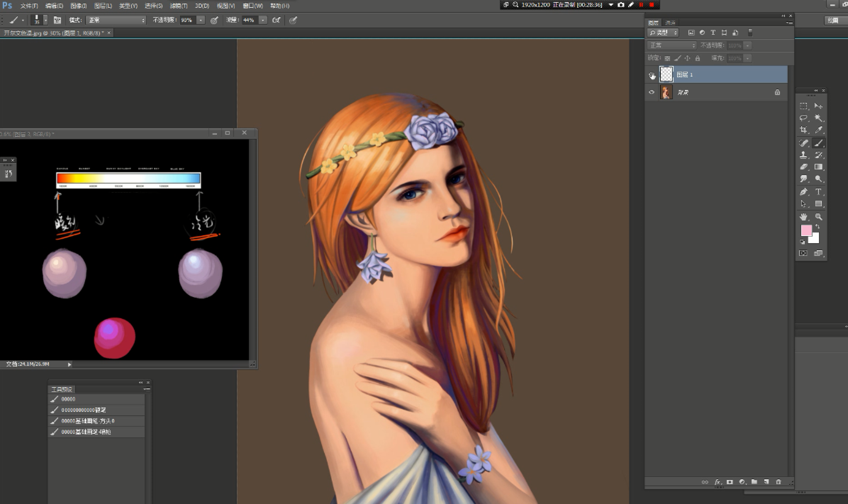Stop recording with red square button

coord(652,5)
